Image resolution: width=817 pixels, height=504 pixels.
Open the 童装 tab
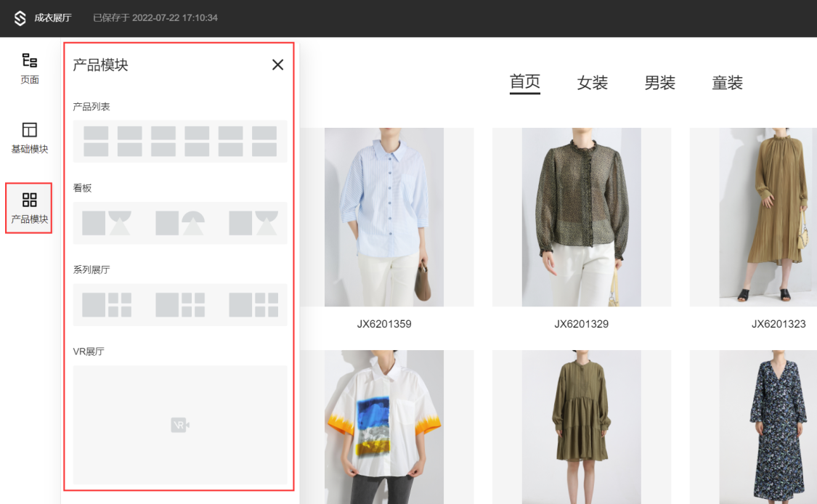(x=727, y=83)
